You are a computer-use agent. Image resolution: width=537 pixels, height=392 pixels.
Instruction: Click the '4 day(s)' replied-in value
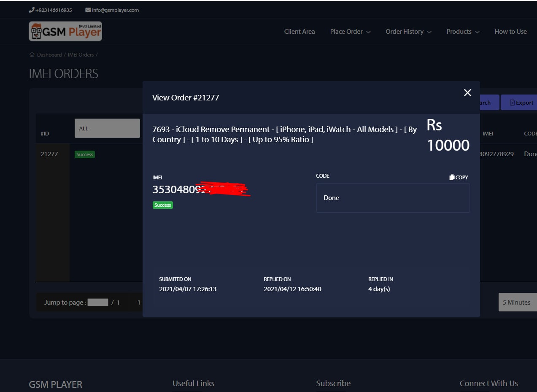click(x=379, y=289)
